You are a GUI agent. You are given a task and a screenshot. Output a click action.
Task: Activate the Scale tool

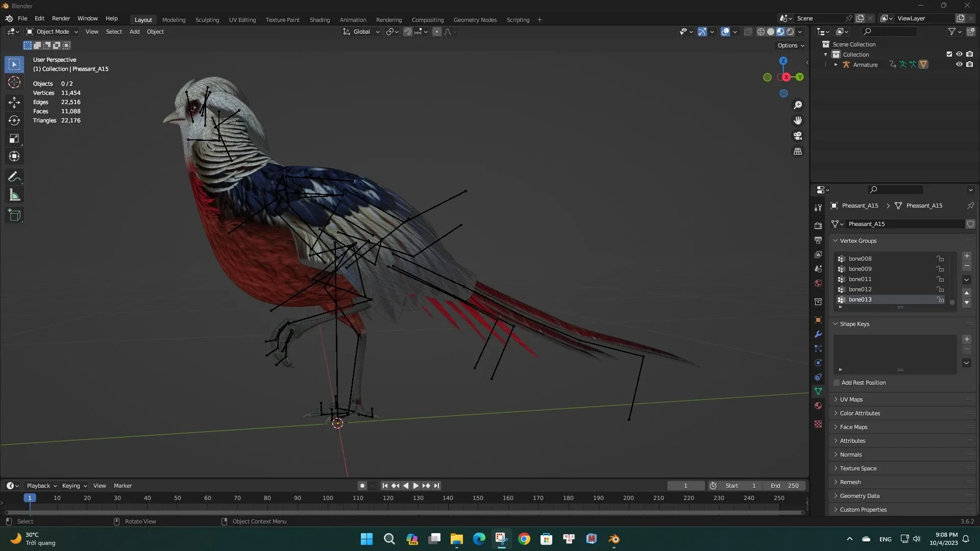tap(14, 139)
